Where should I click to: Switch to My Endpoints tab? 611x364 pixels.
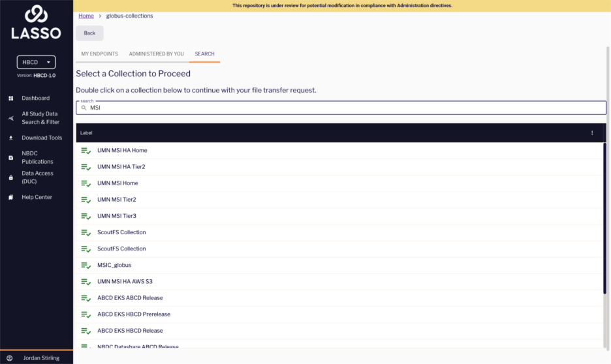click(x=99, y=53)
